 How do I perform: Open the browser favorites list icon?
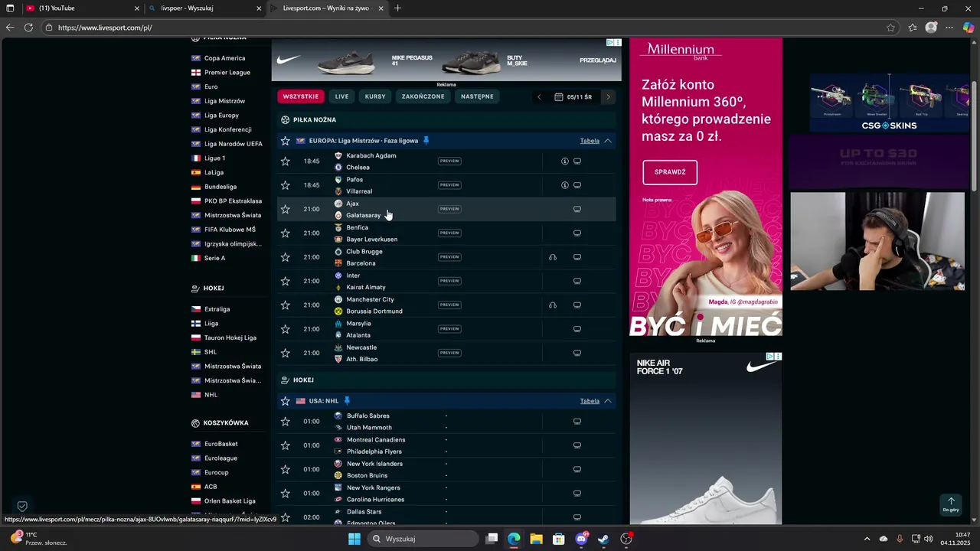pyautogui.click(x=913, y=28)
